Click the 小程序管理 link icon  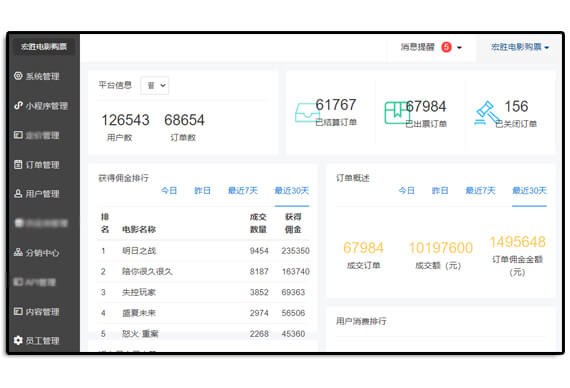click(x=18, y=105)
